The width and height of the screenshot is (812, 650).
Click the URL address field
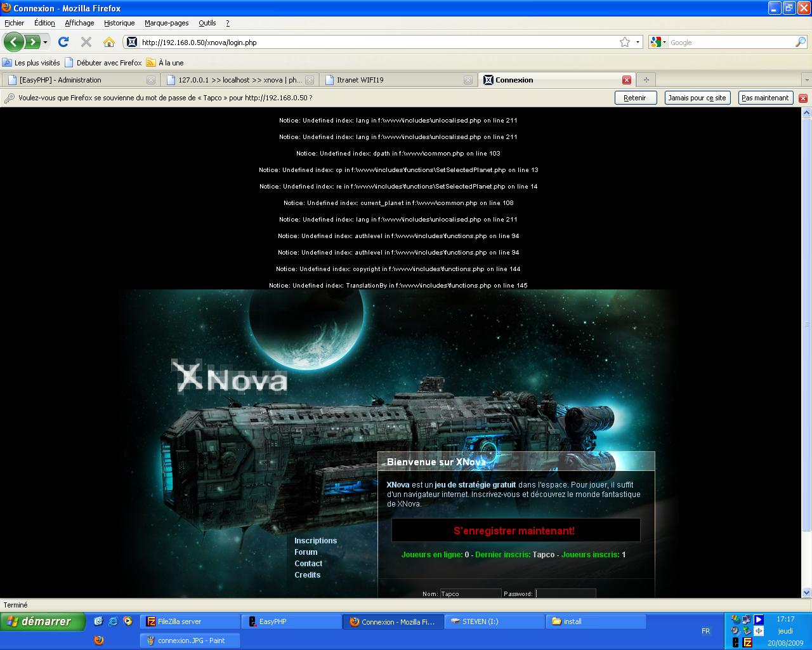click(377, 43)
